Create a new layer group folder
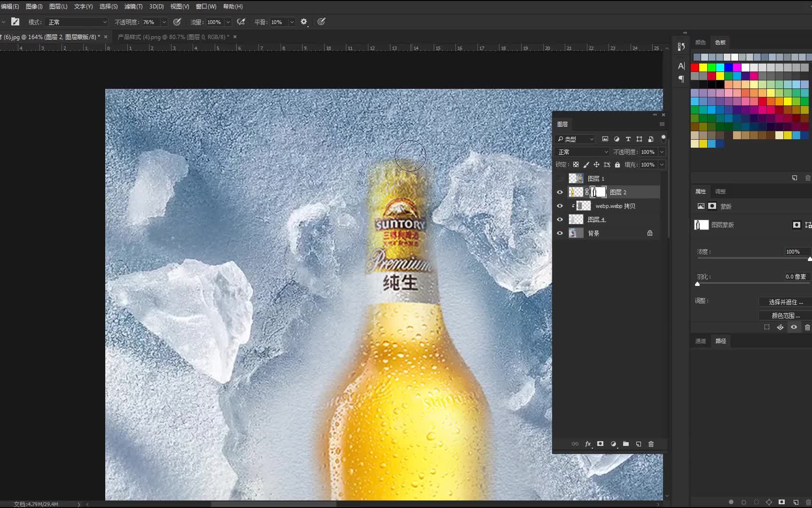Screen dimensions: 812x508 point(626,444)
